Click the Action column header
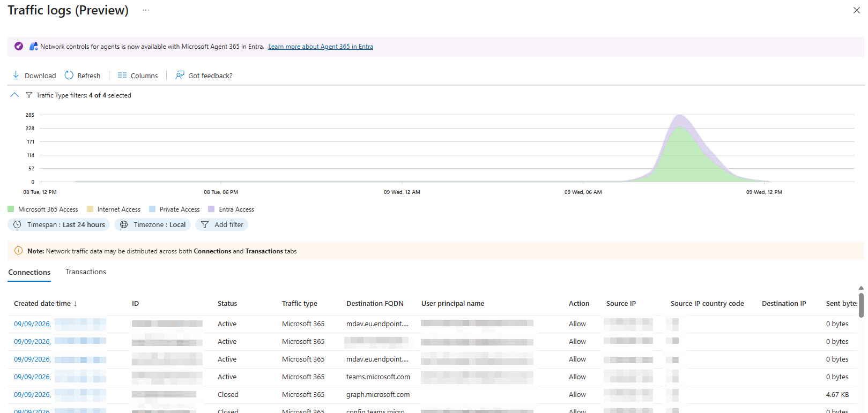 click(579, 303)
